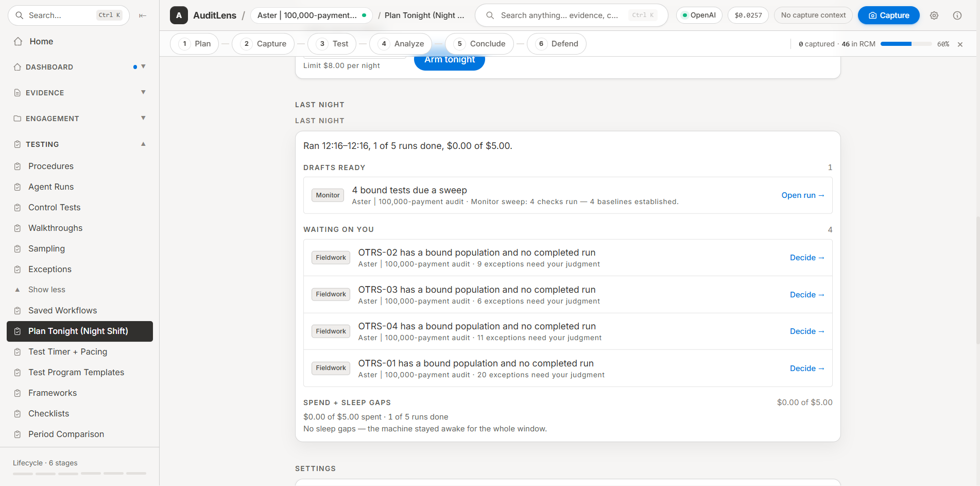Collapse the sidebar with the arrow icon

(143, 15)
